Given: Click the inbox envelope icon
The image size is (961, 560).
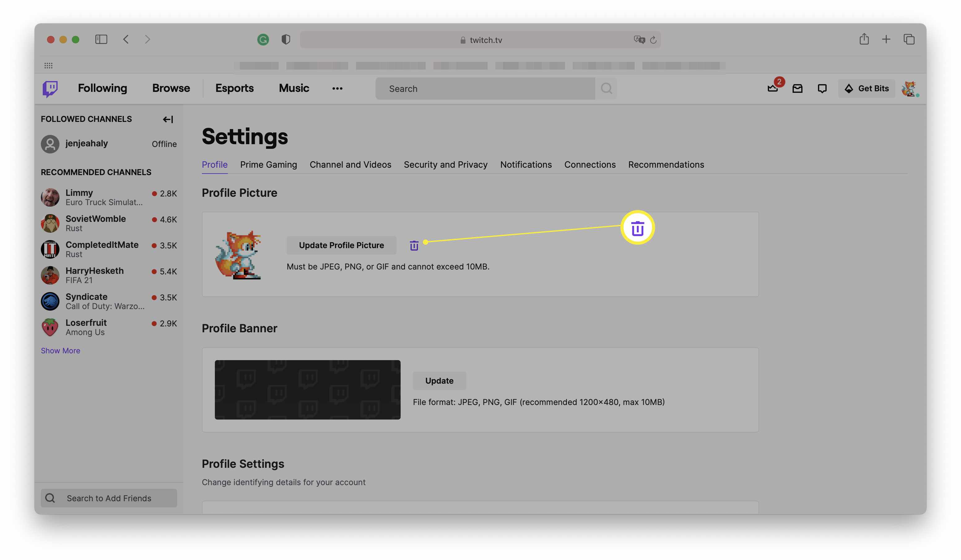Looking at the screenshot, I should [x=798, y=88].
